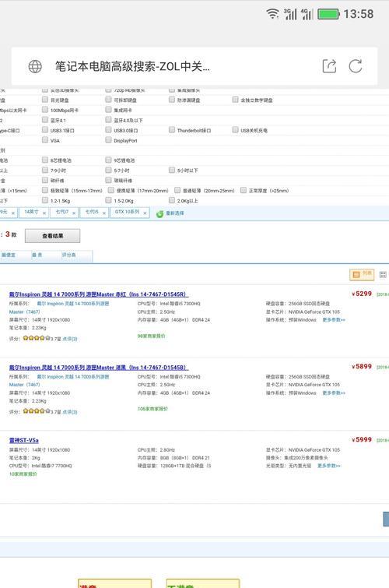Click 更多参数 for the ¥5299 laptop

pyautogui.click(x=334, y=320)
